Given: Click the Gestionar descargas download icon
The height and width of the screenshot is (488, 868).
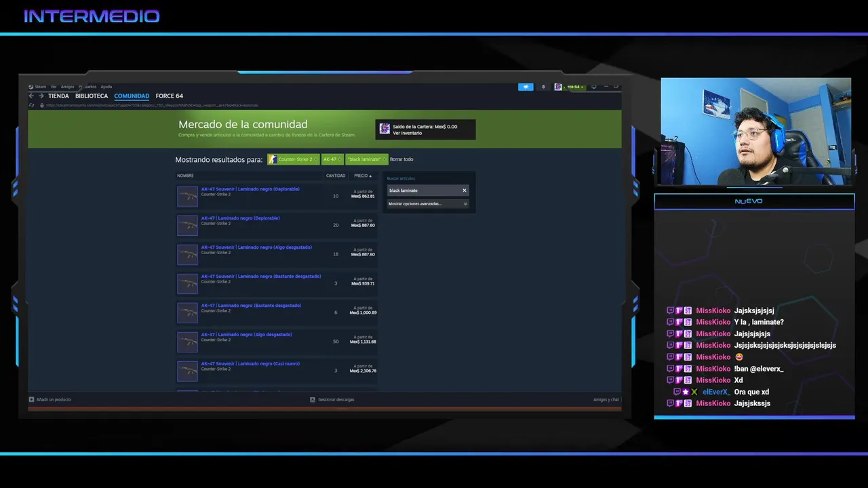Looking at the screenshot, I should coord(313,399).
